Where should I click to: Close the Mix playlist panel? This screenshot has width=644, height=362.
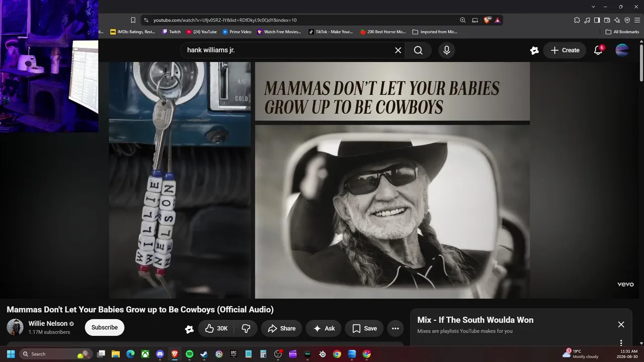pyautogui.click(x=621, y=324)
